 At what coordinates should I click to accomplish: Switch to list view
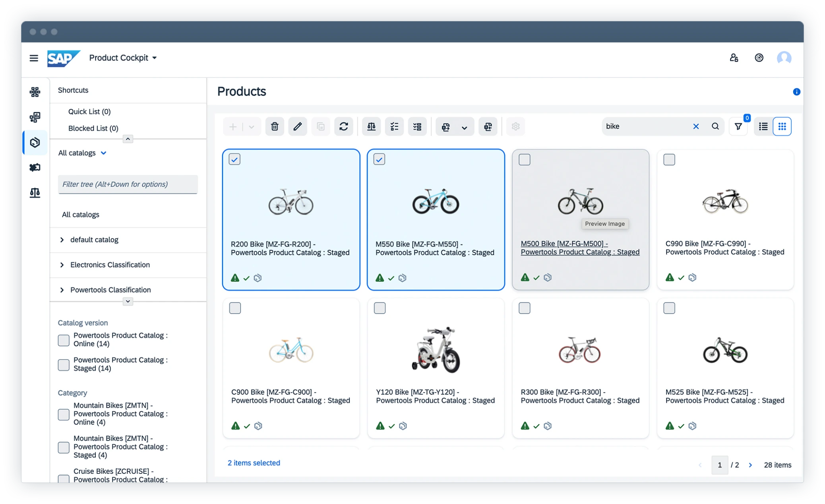click(x=763, y=126)
